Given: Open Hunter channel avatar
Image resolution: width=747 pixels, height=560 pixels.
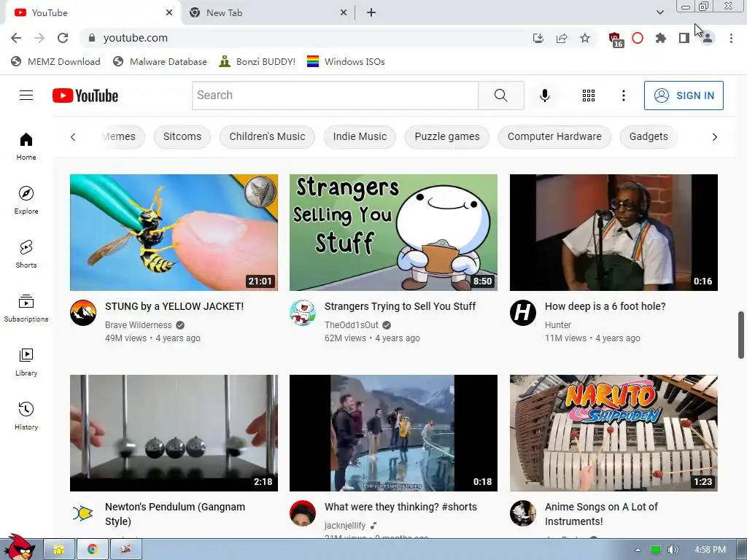Looking at the screenshot, I should tap(522, 313).
